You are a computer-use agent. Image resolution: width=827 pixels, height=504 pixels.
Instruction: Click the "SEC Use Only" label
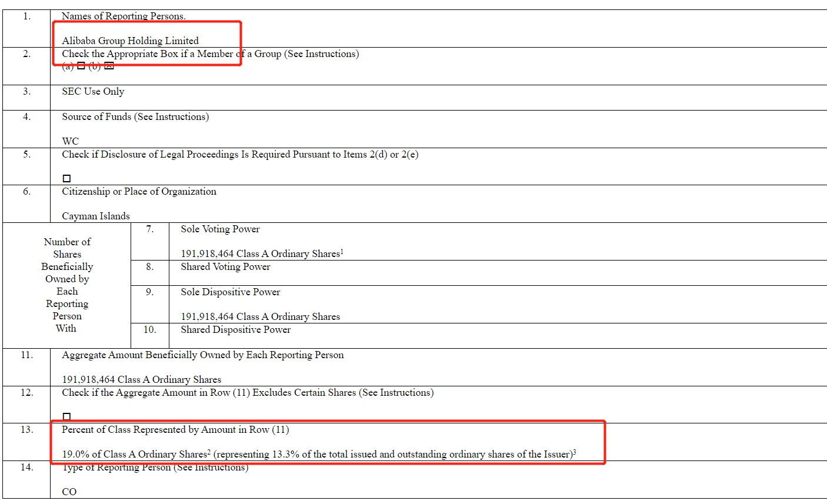tap(93, 92)
